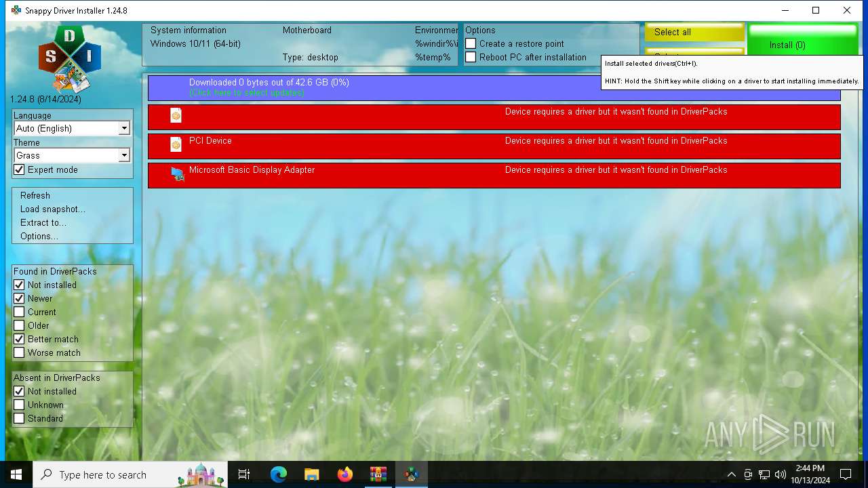The height and width of the screenshot is (488, 868).
Task: Click the SDI logo in the sidebar
Action: point(69,59)
